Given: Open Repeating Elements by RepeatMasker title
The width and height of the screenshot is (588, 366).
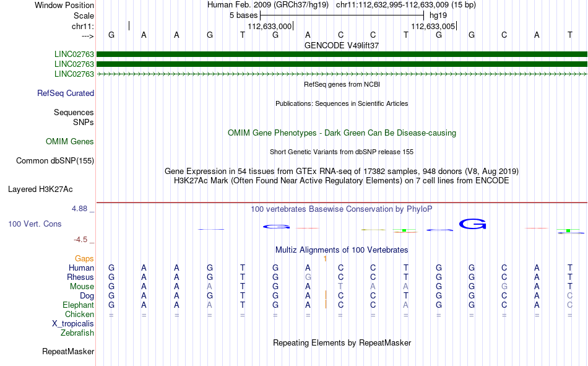Looking at the screenshot, I should (x=342, y=342).
